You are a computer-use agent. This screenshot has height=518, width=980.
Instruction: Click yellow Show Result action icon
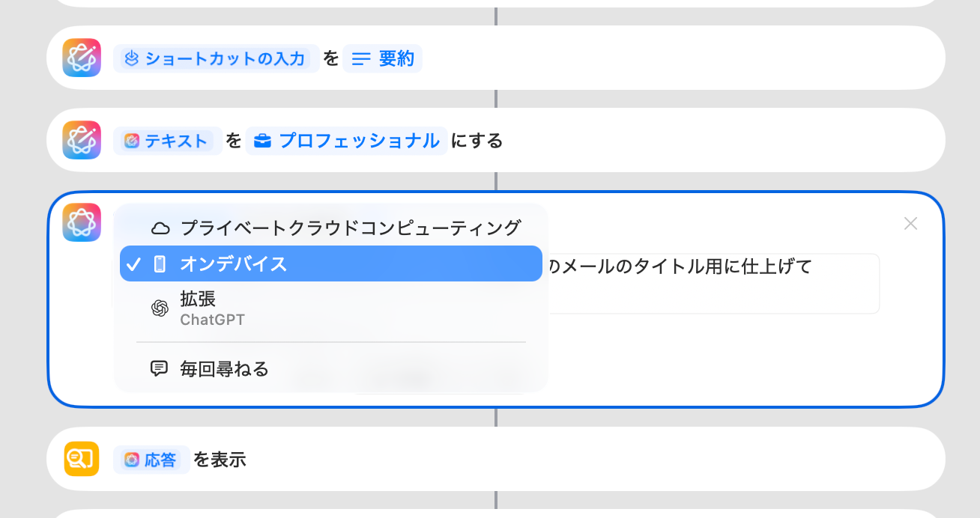click(x=82, y=459)
